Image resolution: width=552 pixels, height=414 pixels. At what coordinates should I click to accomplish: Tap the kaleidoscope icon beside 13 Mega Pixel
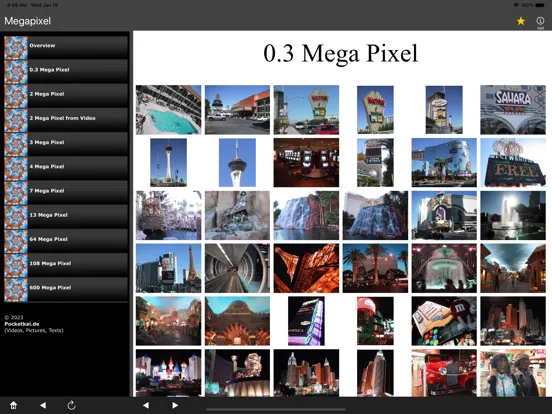click(x=16, y=217)
